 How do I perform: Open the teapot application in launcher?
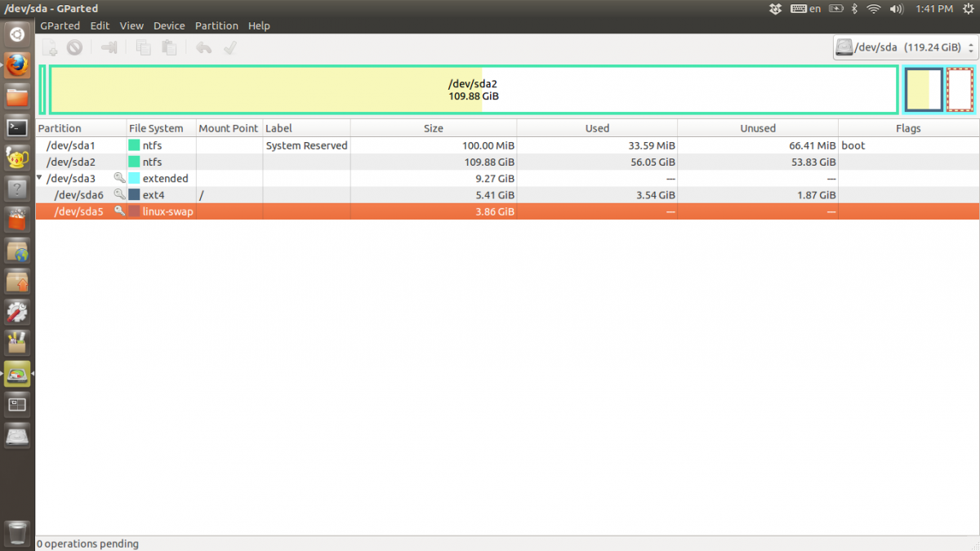(x=17, y=158)
